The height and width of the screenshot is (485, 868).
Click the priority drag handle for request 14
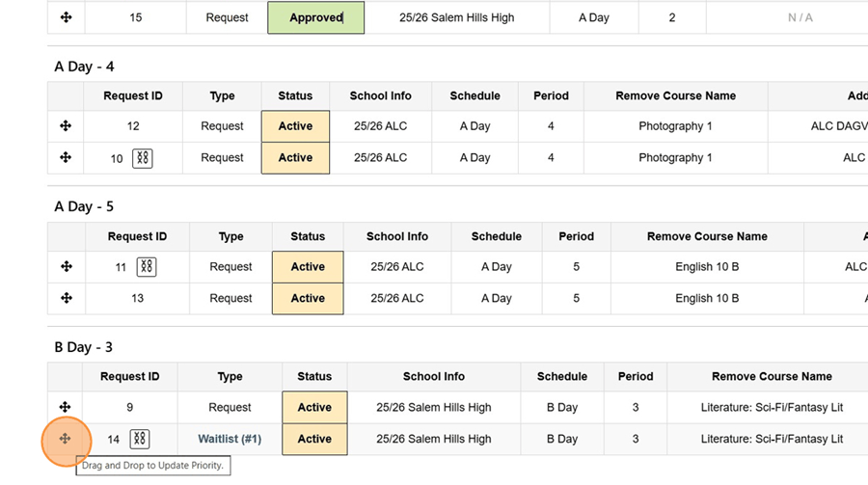(x=65, y=439)
